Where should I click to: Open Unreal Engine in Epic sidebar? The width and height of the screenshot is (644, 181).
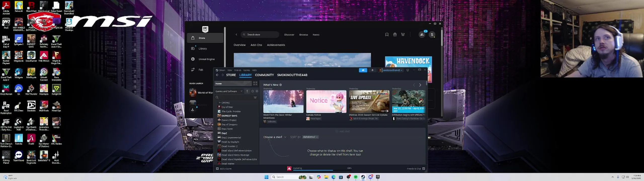click(205, 59)
